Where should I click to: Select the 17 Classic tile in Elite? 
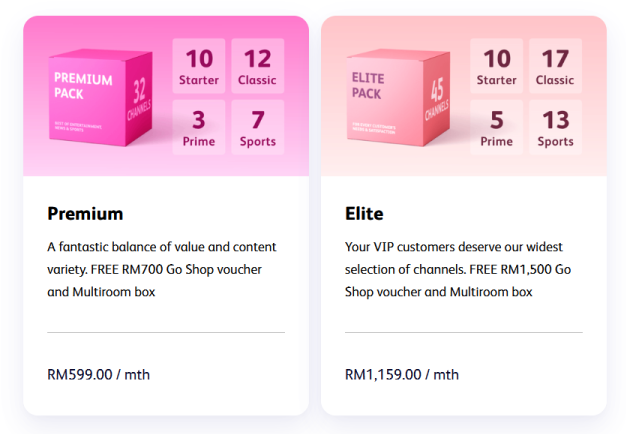coord(555,66)
